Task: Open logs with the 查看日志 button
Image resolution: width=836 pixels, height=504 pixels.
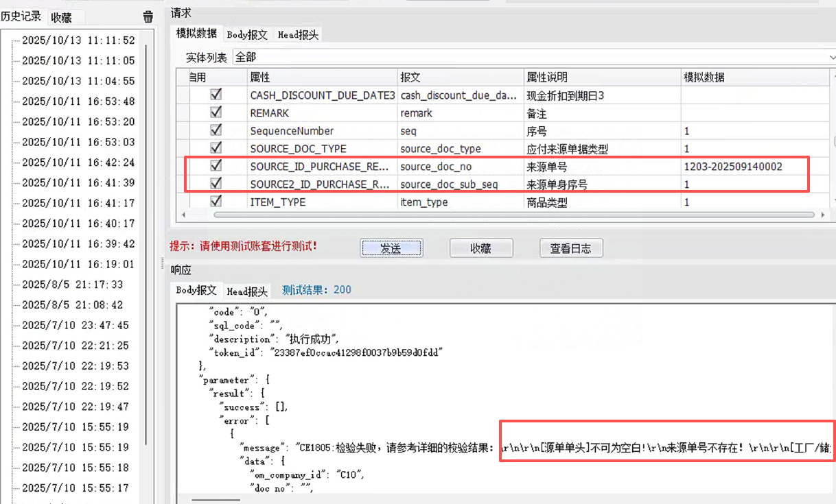Action: (570, 248)
